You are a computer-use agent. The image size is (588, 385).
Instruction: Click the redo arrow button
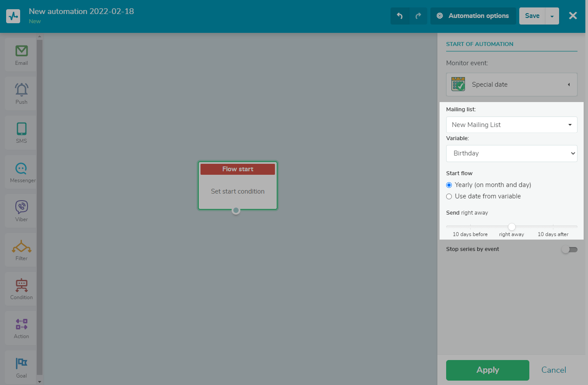418,16
